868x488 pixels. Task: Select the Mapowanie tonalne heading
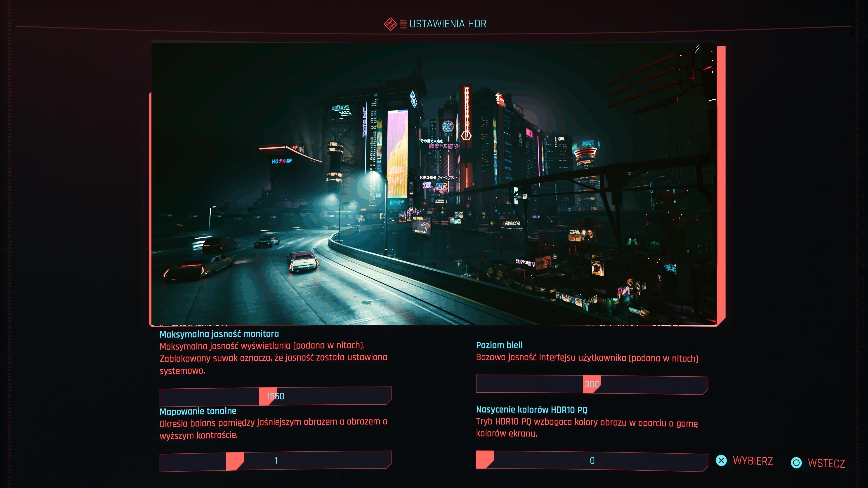[x=198, y=411]
